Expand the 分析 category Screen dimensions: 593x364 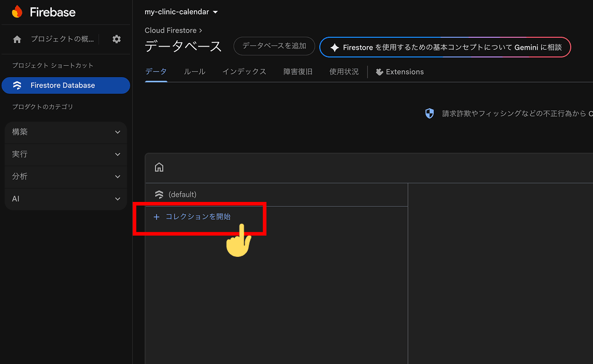point(66,177)
